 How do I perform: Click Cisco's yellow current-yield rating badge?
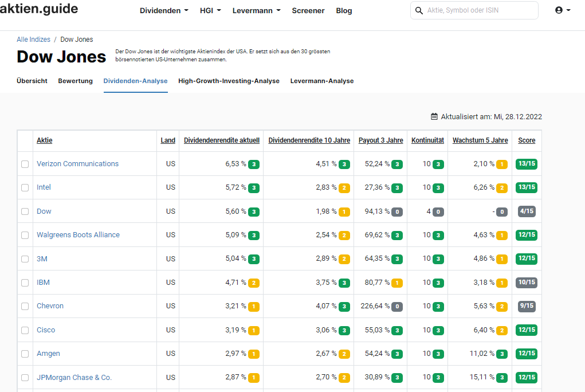pos(254,331)
